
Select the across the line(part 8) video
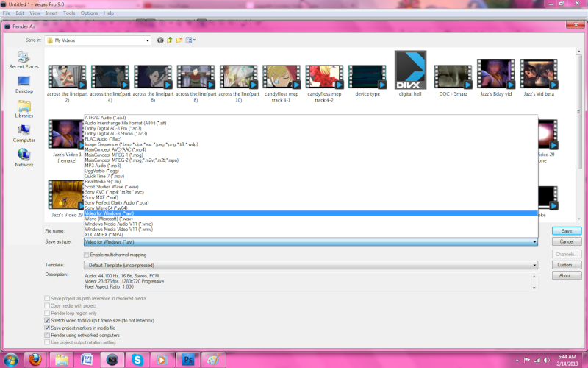tap(196, 83)
